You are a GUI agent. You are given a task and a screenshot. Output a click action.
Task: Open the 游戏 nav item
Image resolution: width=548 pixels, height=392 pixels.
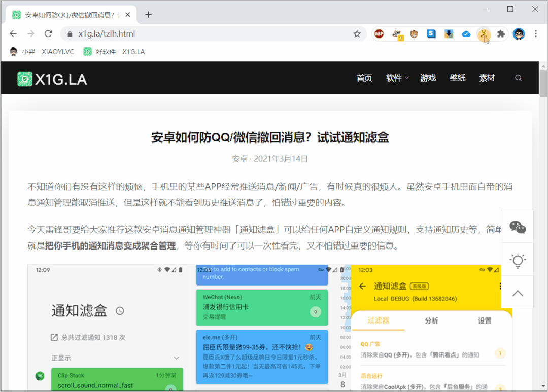point(428,78)
